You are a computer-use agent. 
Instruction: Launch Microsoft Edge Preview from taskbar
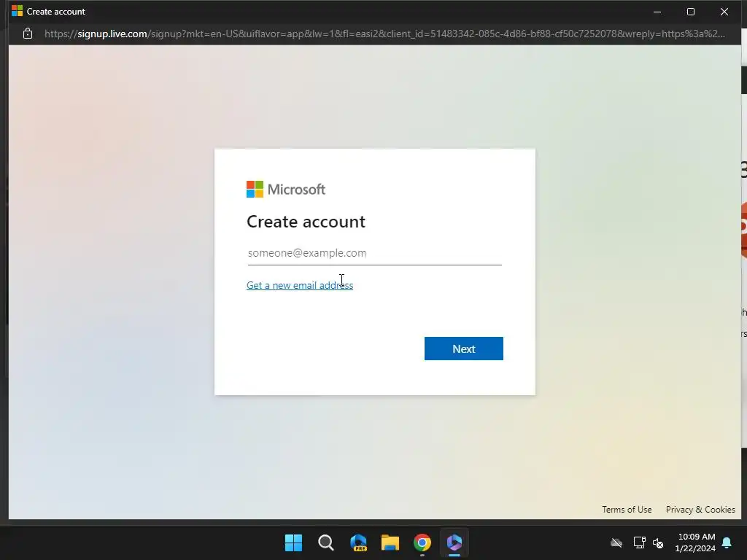tap(358, 542)
